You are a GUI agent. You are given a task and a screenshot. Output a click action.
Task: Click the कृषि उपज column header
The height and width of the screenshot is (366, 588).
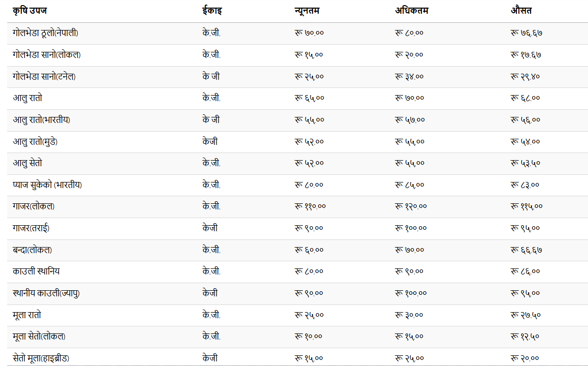click(x=29, y=11)
